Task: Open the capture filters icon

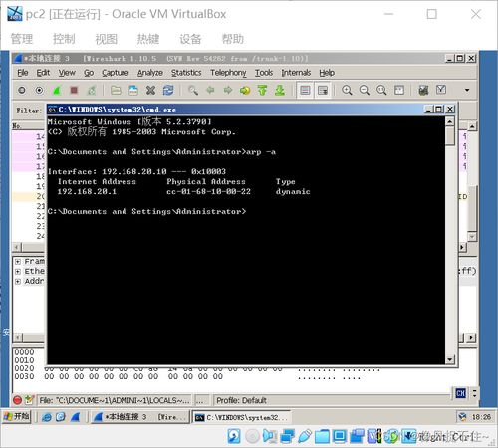Action: 423,90
